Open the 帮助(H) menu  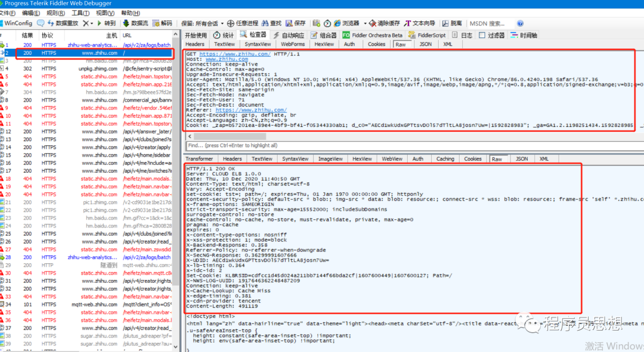131,13
